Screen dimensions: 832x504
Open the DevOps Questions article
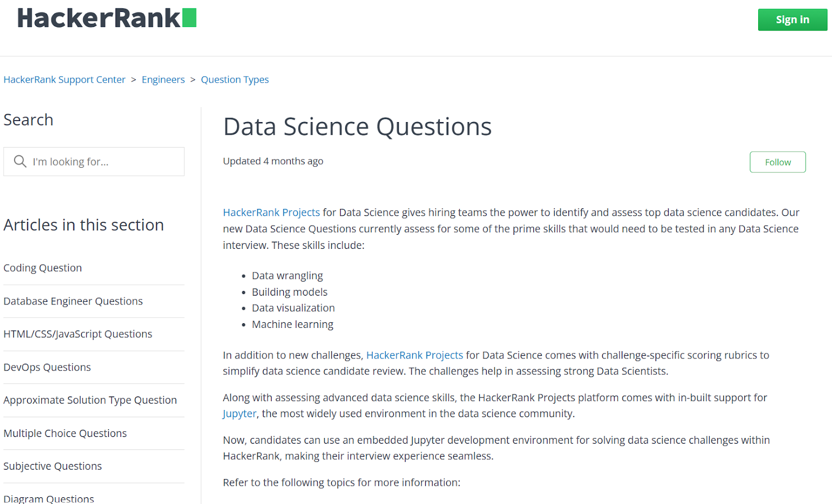coord(47,367)
